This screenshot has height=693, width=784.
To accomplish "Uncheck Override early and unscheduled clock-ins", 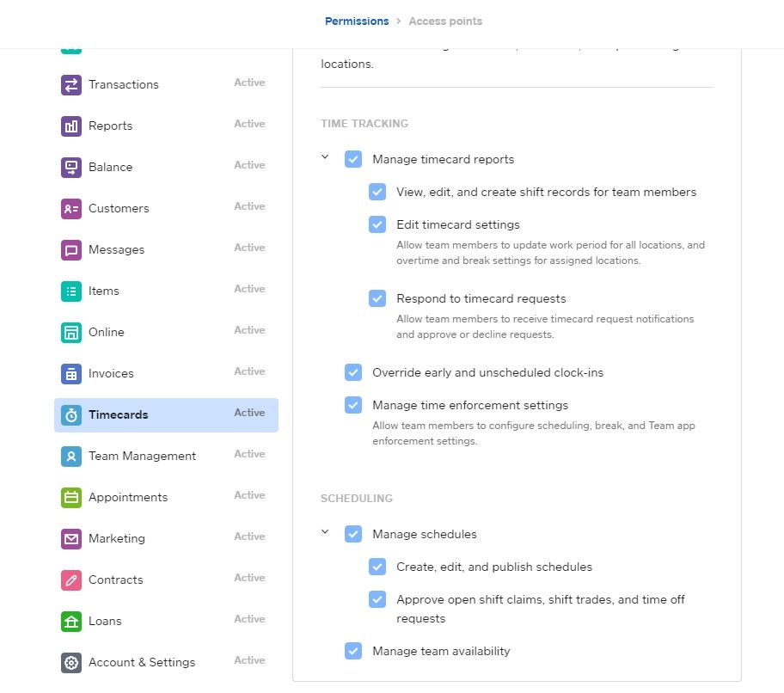I will click(x=353, y=371).
